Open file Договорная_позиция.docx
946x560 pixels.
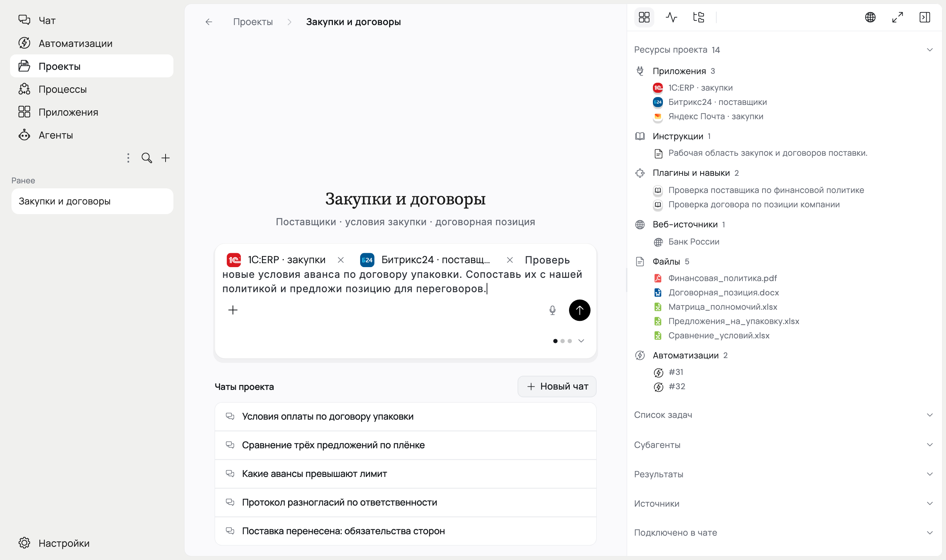pos(716,293)
